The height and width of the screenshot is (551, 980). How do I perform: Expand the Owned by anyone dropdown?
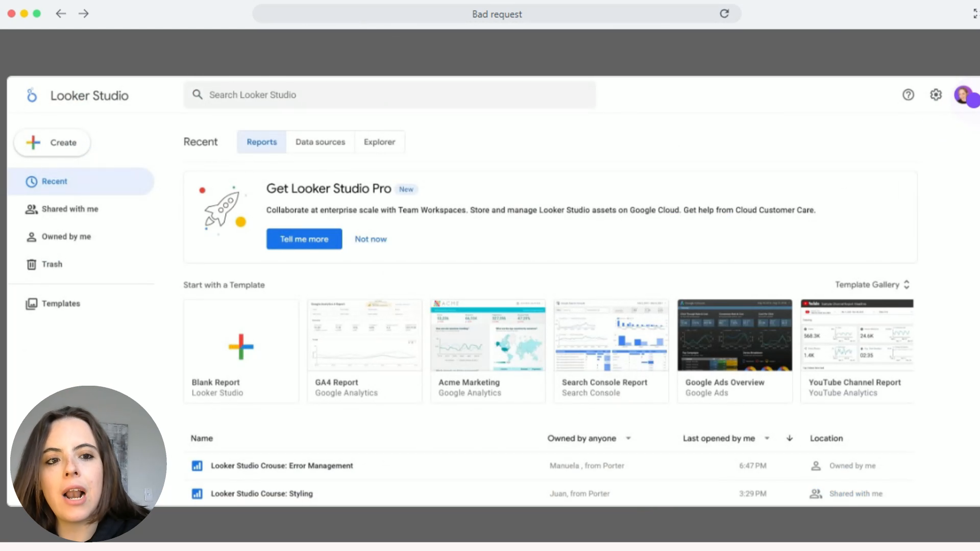tap(628, 438)
